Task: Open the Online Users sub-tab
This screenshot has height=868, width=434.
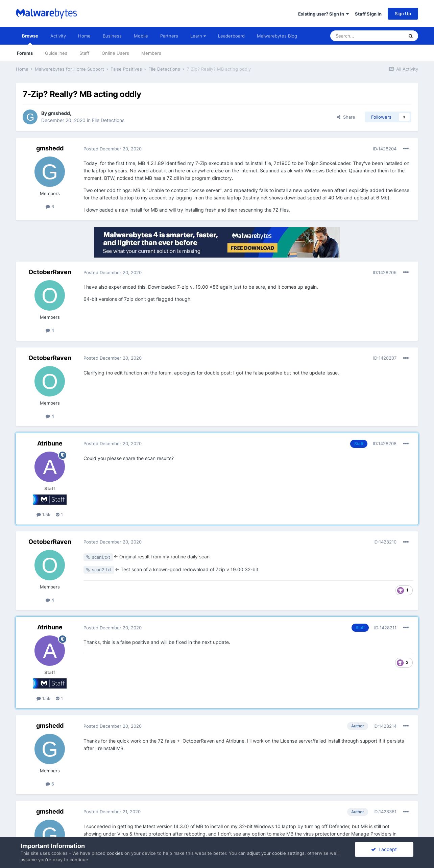Action: coord(115,53)
